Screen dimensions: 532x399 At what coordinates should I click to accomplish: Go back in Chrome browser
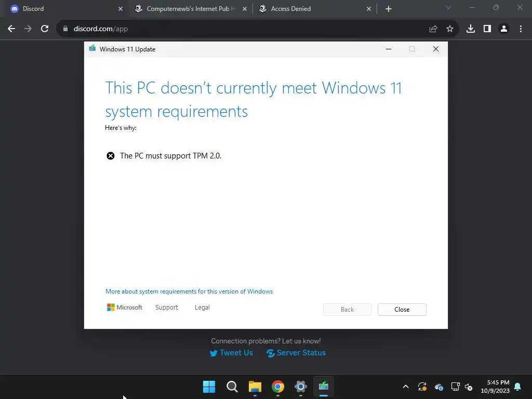[11, 29]
